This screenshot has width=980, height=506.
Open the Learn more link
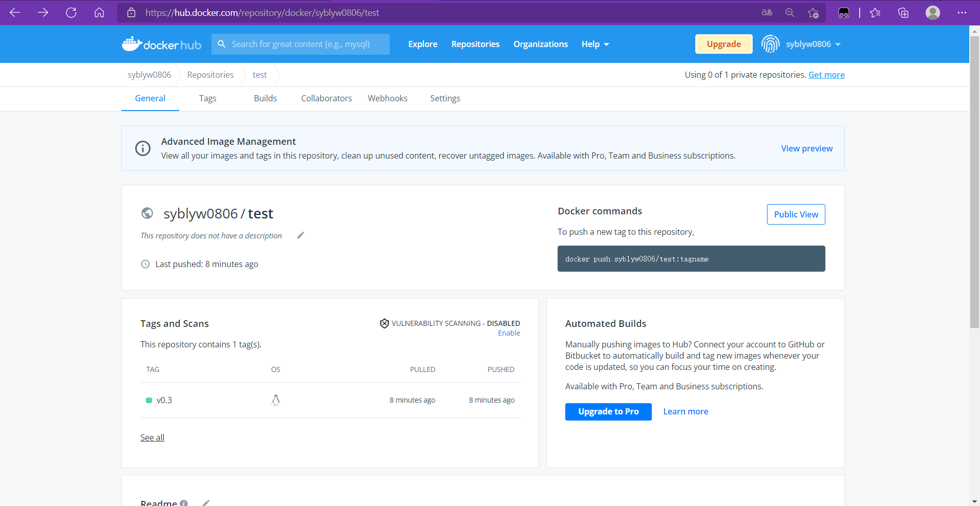[686, 411]
